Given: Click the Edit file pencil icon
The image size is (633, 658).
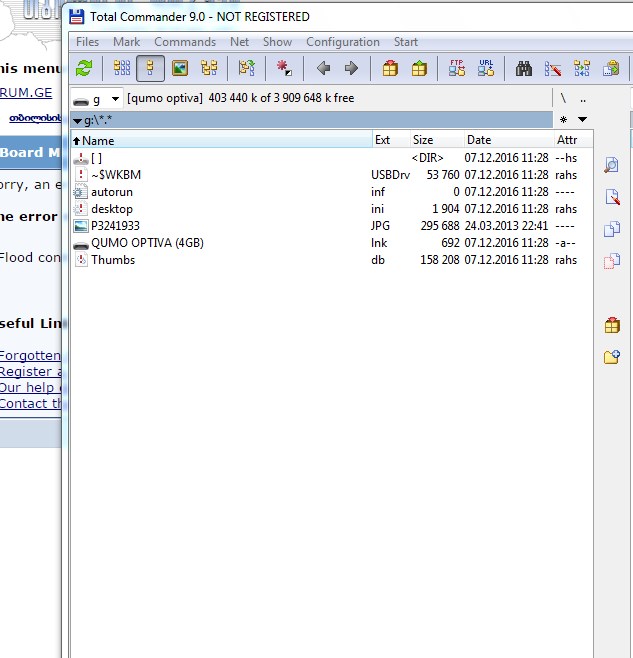Looking at the screenshot, I should [x=612, y=197].
